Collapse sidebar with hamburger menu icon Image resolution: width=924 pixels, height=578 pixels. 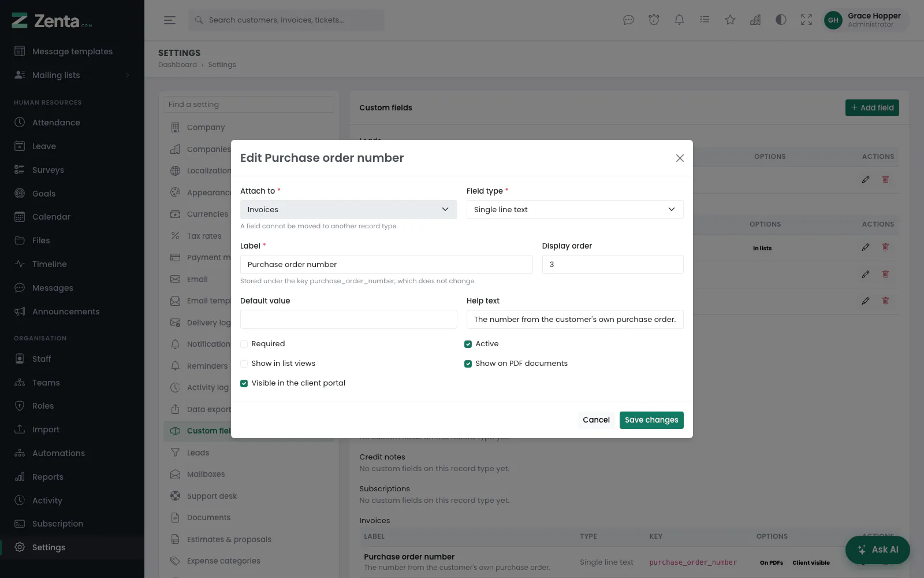(169, 20)
